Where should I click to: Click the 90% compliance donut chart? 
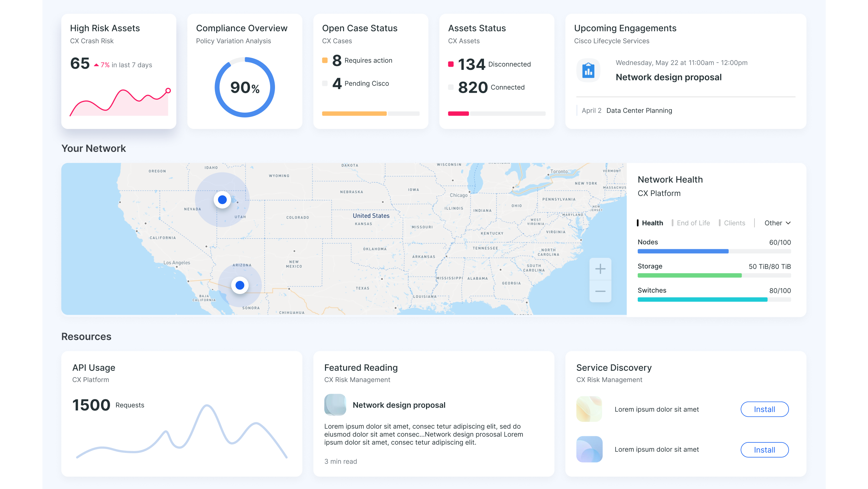tap(244, 87)
